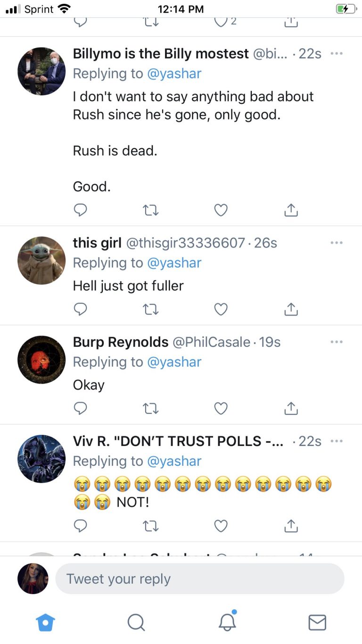
Task: Like Burp Reynolds' "Okay" tweet
Action: click(x=221, y=408)
